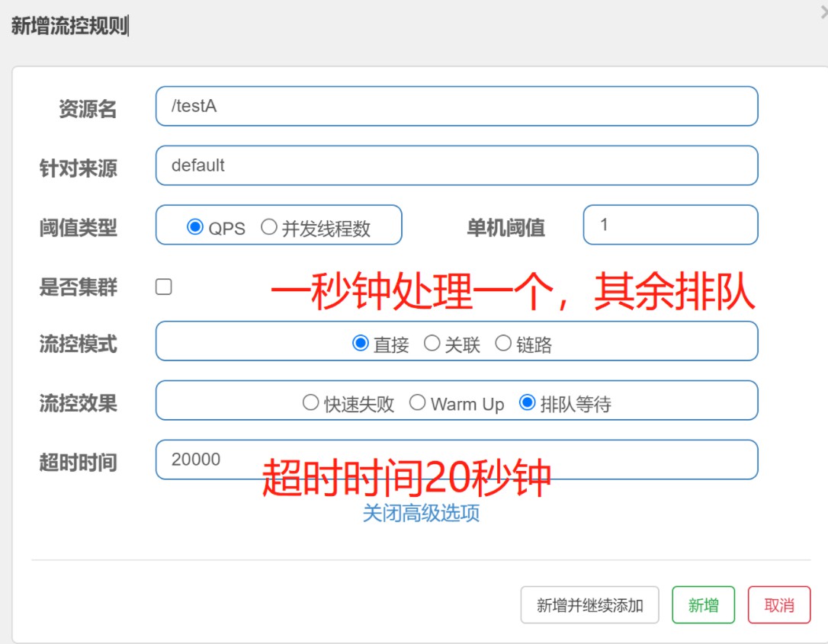Select 排队等待 flow control effect
This screenshot has height=644, width=828.
(527, 402)
